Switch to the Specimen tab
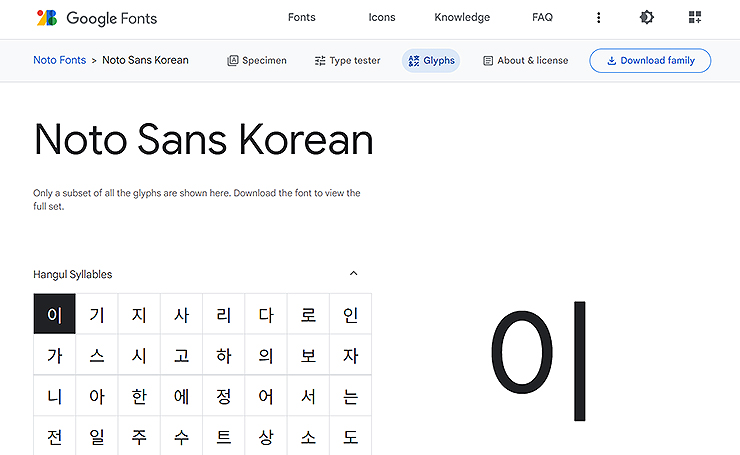The height and width of the screenshot is (455, 740). (x=257, y=60)
